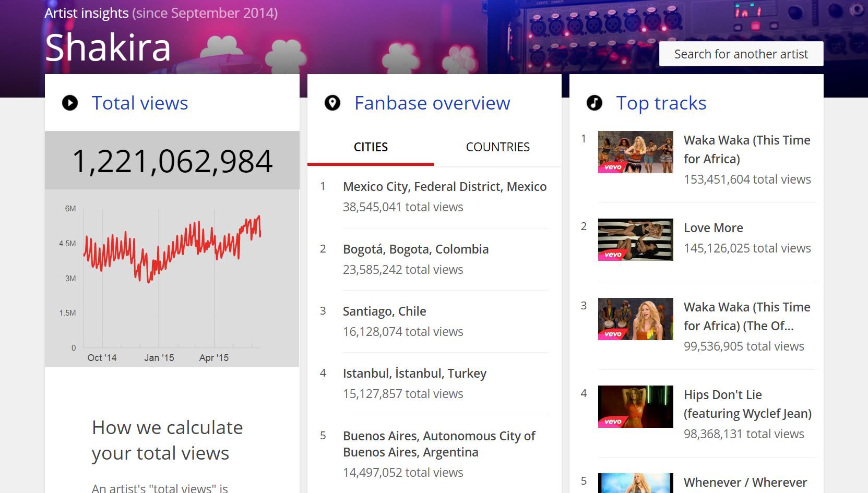Open the Mexico City fanbase entry

pos(445,186)
